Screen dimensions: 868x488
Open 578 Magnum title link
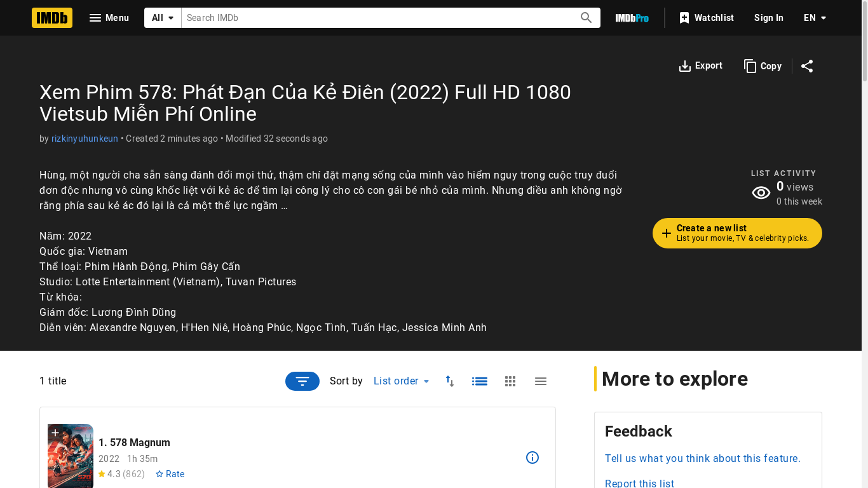click(x=134, y=442)
